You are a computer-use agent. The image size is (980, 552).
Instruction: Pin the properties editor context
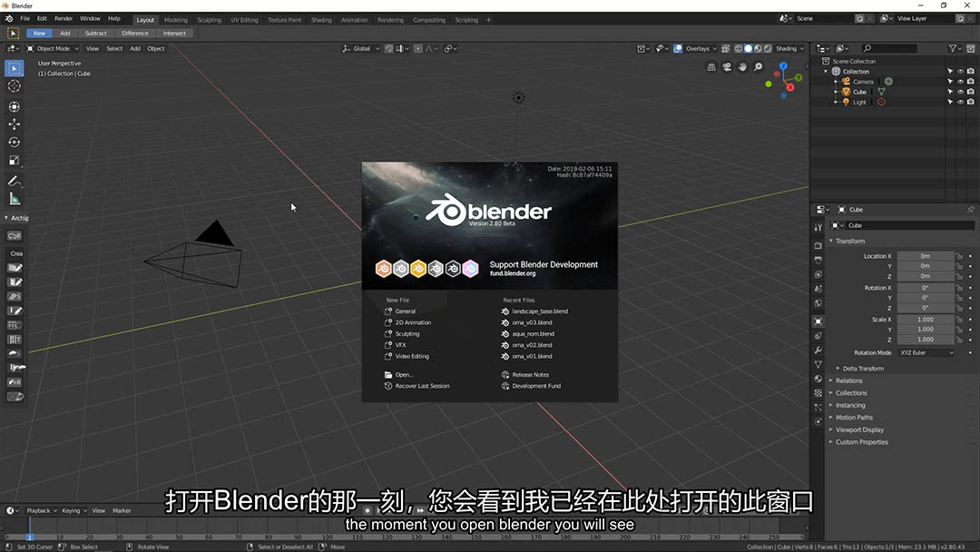pyautogui.click(x=970, y=210)
